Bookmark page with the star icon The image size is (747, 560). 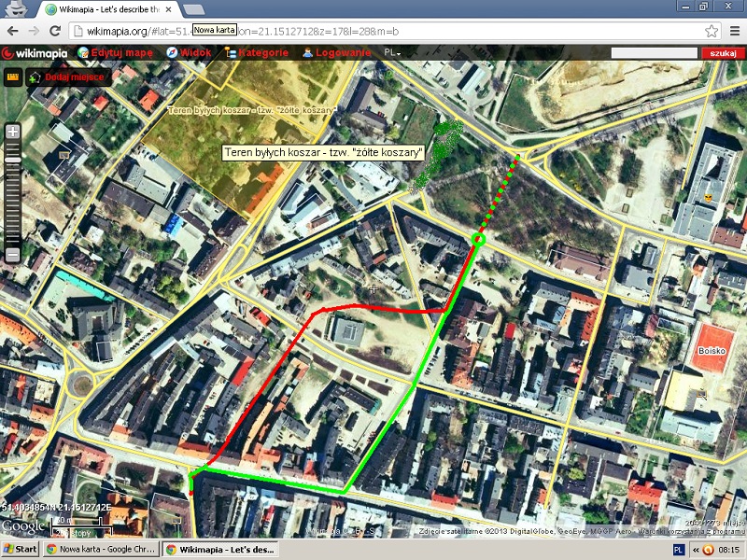pyautogui.click(x=712, y=31)
